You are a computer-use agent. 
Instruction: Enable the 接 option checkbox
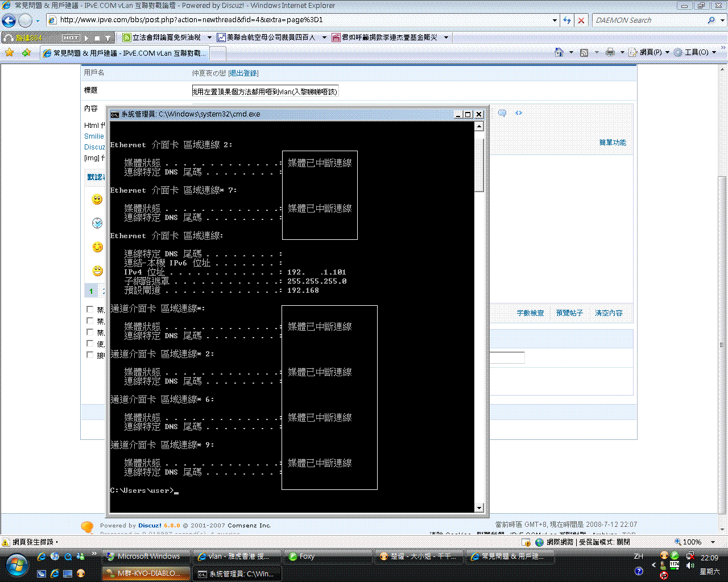point(89,354)
